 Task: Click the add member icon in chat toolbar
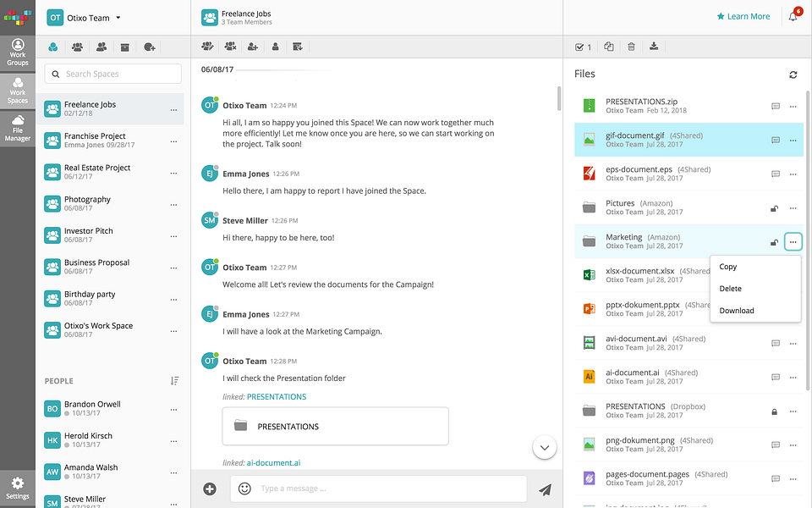click(253, 47)
